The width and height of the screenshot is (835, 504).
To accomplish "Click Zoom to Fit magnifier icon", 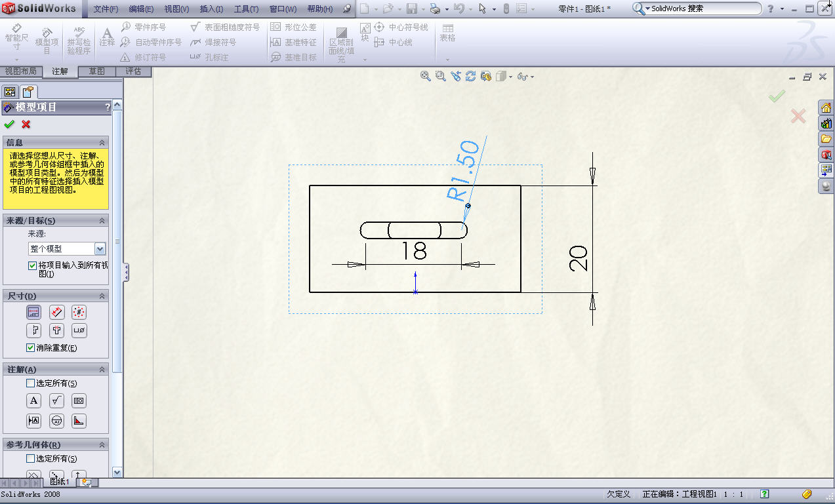I will point(426,76).
